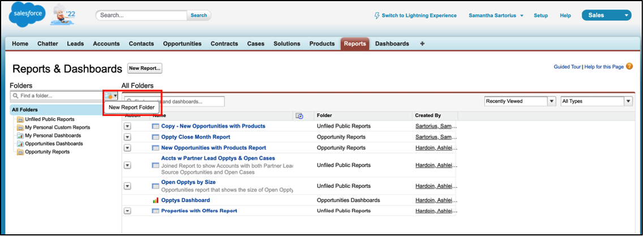Open action menu for Oppty Close Month Report

pos(127,137)
